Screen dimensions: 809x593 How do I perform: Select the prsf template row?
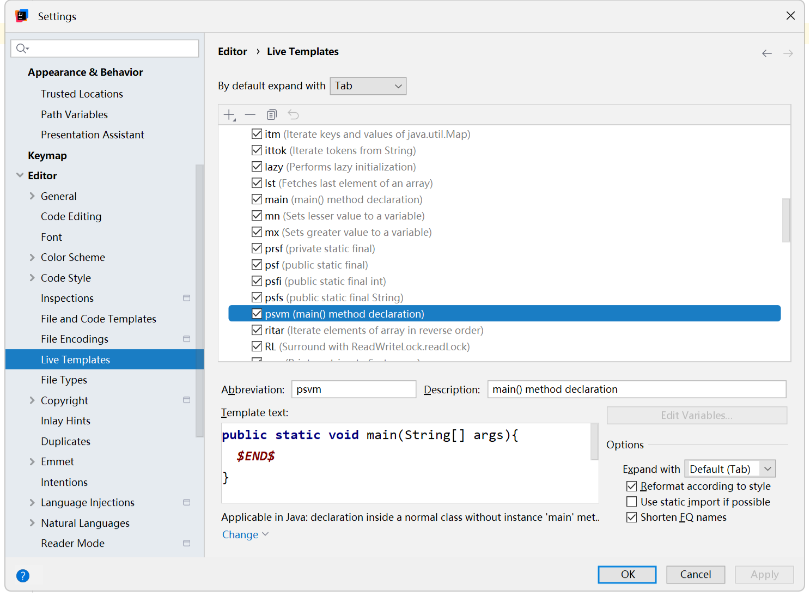(x=505, y=248)
